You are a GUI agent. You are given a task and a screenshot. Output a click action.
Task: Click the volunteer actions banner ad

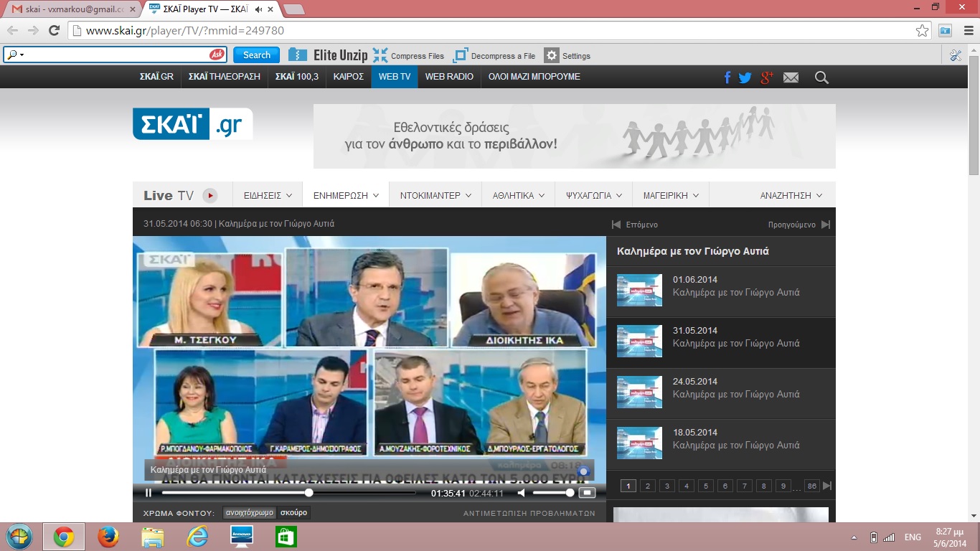[x=574, y=136]
